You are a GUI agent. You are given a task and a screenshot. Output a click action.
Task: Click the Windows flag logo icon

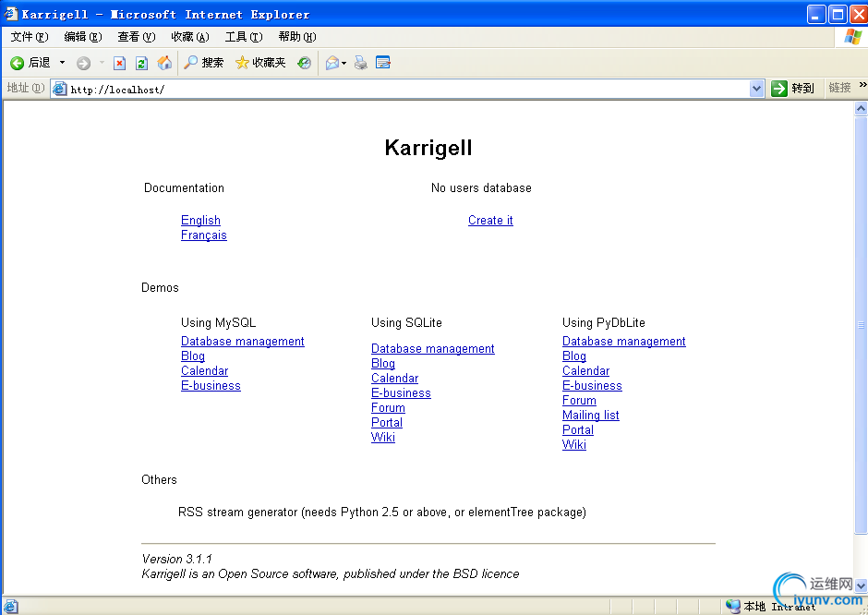click(x=853, y=37)
